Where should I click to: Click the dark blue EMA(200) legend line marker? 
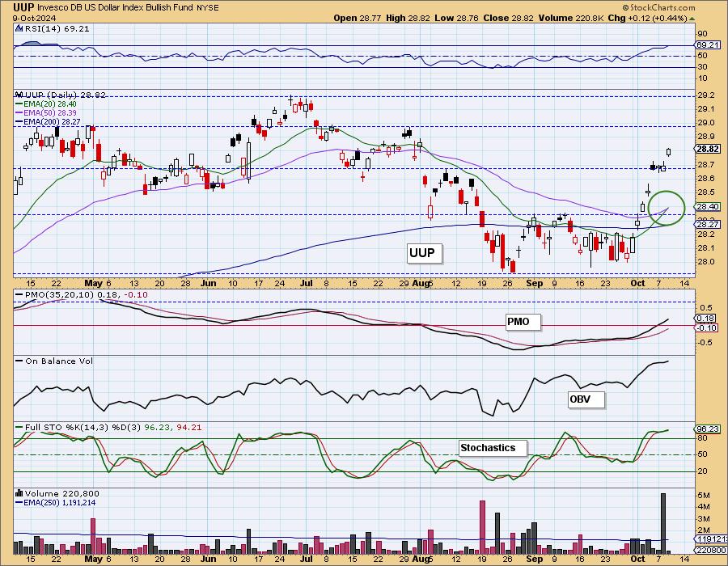(x=19, y=122)
